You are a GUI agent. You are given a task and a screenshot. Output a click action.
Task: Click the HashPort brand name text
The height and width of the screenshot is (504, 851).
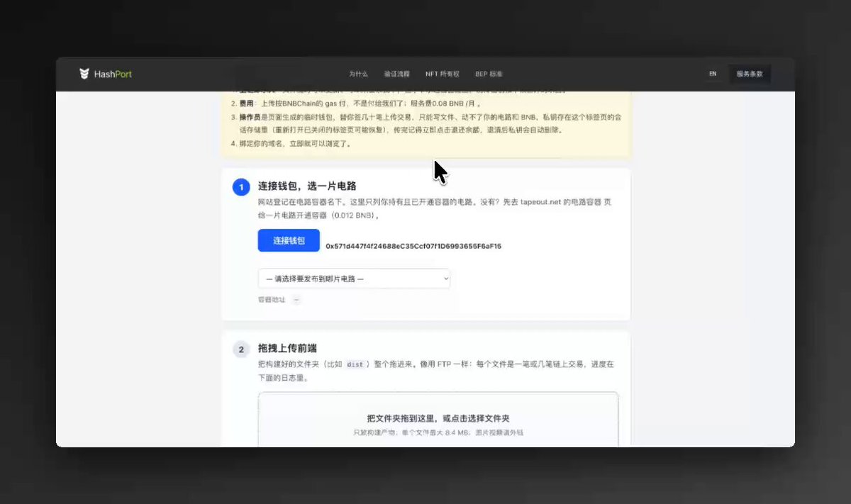coord(113,74)
